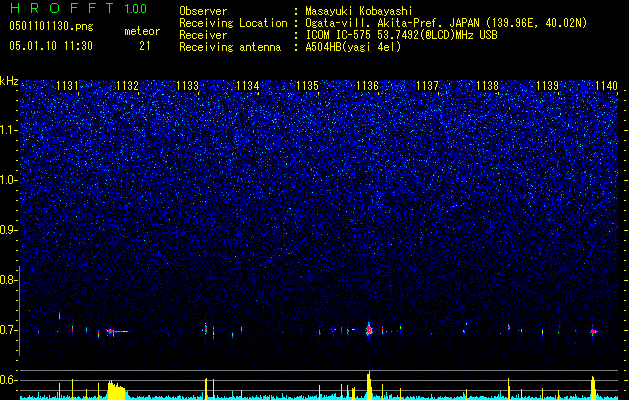Screen dimensions: 629x400
Task: Click the Receiving Location value line
Action: [x=446, y=23]
